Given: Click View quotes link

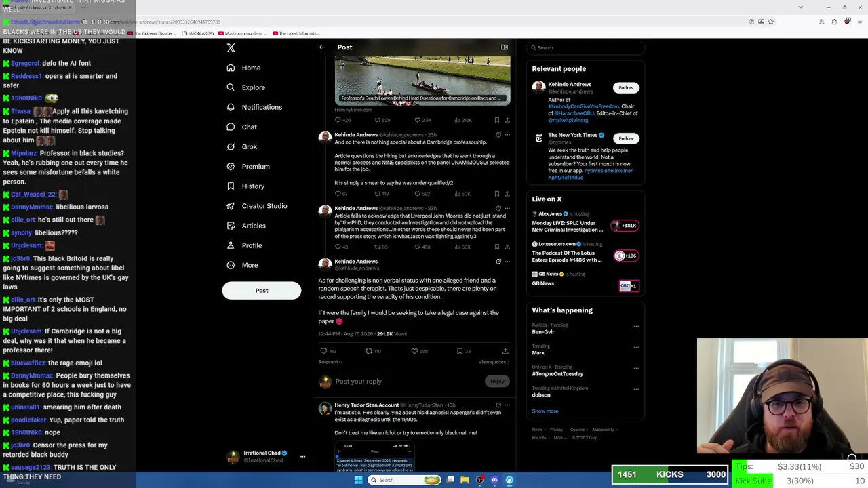Looking at the screenshot, I should (x=494, y=362).
